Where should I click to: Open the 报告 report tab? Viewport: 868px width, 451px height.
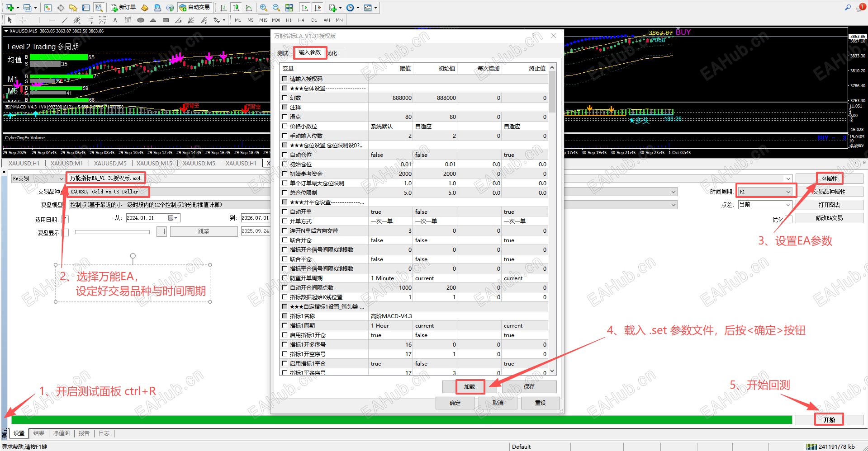(x=84, y=433)
